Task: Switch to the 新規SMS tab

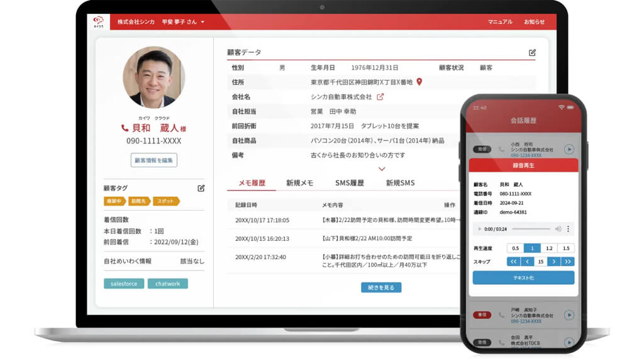Action: pos(401,183)
